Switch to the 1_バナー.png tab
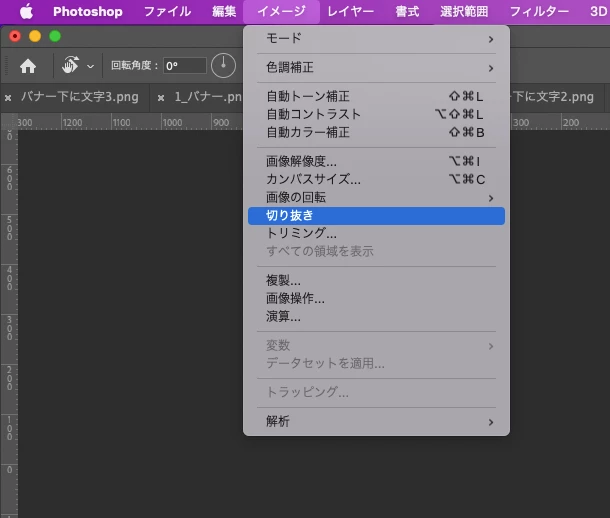Viewport: 610px width, 518px height. tap(208, 97)
